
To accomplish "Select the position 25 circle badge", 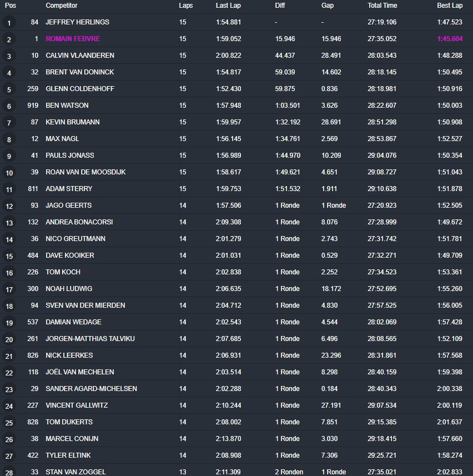I will click(x=9, y=423).
